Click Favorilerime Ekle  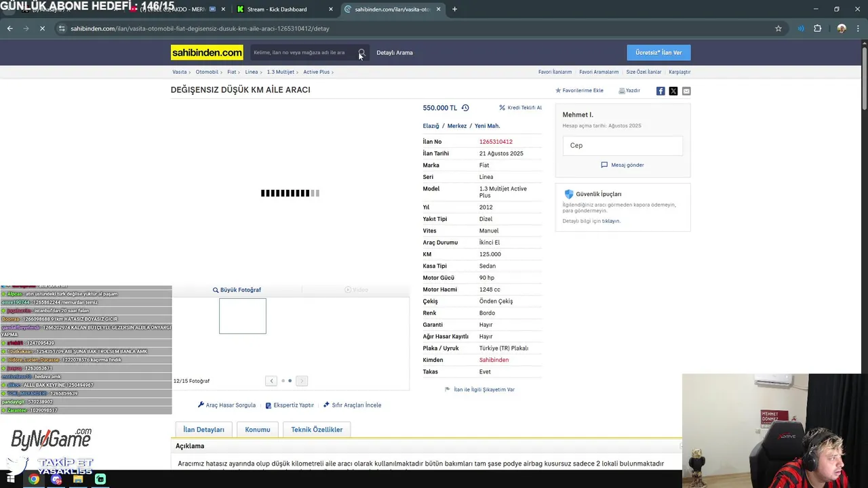pos(579,91)
